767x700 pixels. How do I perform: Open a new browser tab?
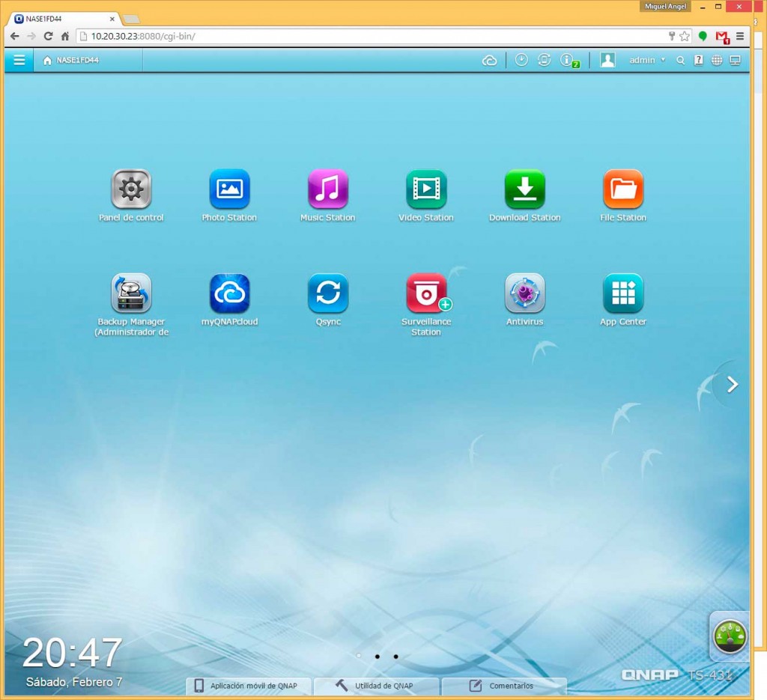[x=131, y=19]
